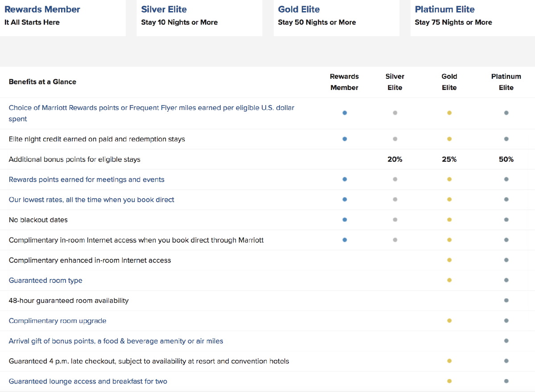Click gold dot for Choice of Marriott Rewards points
535x392 pixels.
pyautogui.click(x=449, y=113)
